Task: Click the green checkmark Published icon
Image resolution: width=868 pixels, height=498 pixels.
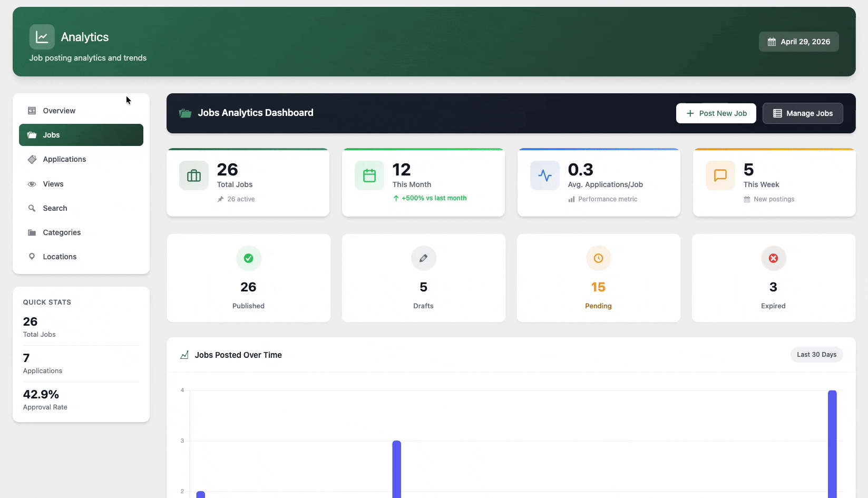Action: tap(248, 258)
